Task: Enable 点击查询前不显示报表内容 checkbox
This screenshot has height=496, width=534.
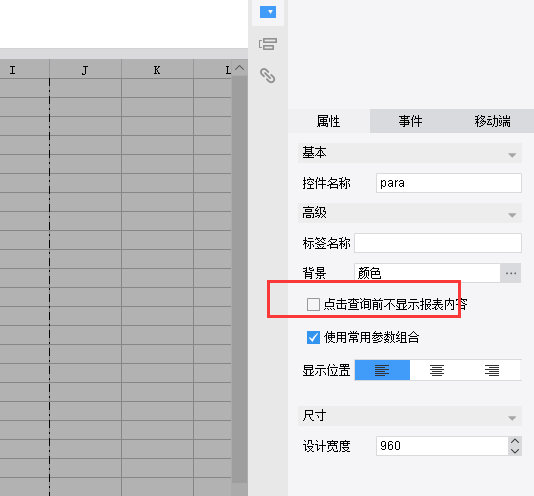Action: pos(313,305)
